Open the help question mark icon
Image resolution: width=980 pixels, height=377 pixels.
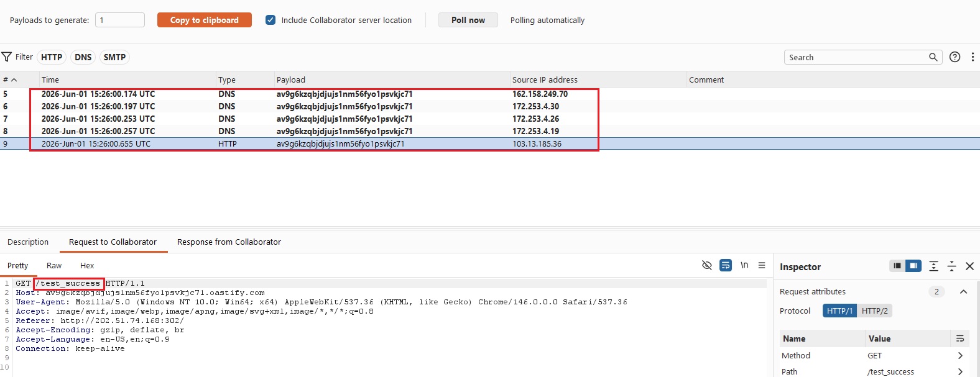pos(955,57)
